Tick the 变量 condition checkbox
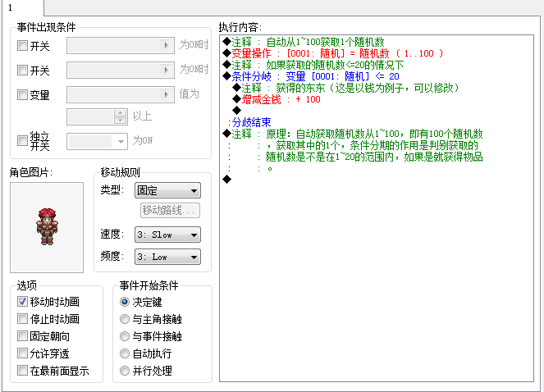 (22, 94)
